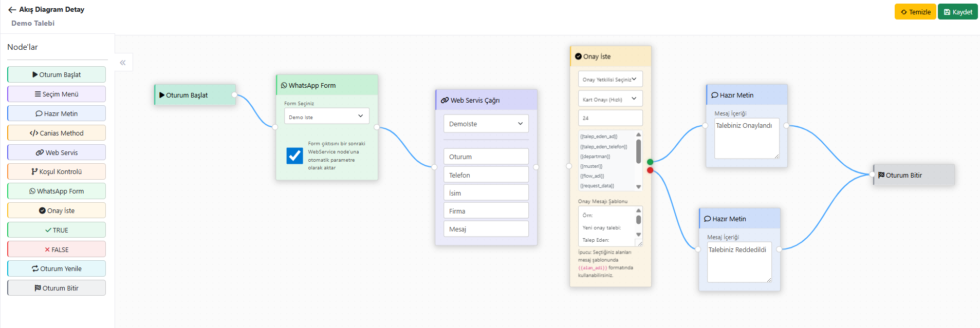Open the Demo Iste form dropdown

(326, 117)
